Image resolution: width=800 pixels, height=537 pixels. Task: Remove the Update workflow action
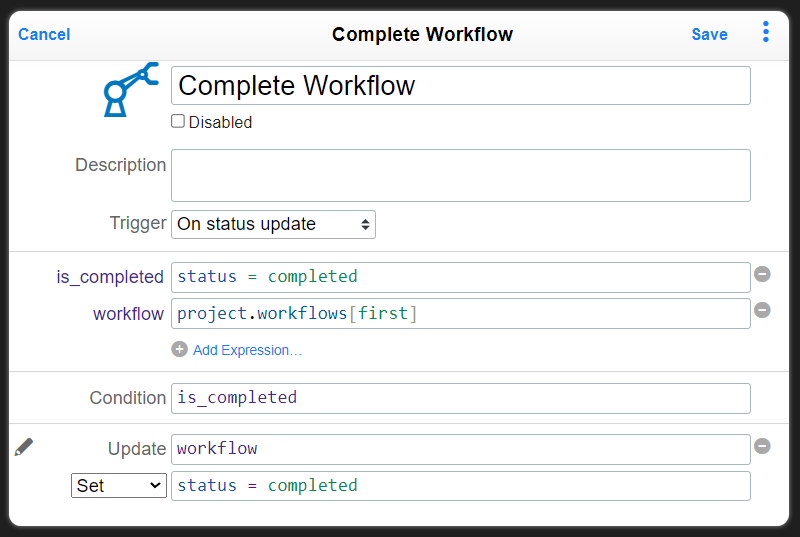(762, 446)
